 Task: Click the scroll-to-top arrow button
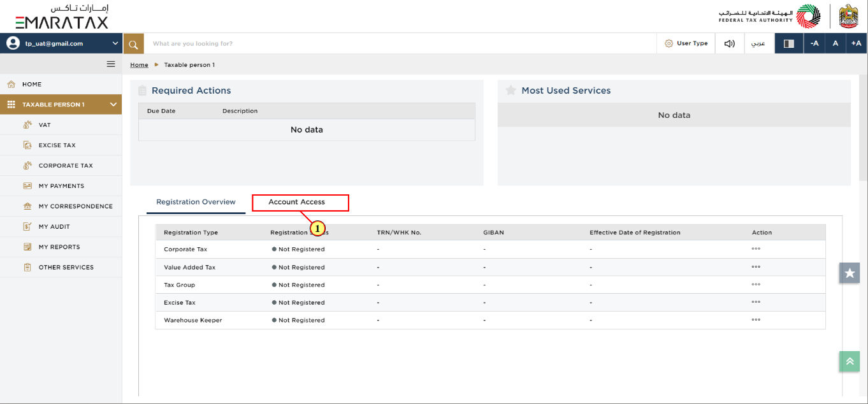point(850,361)
